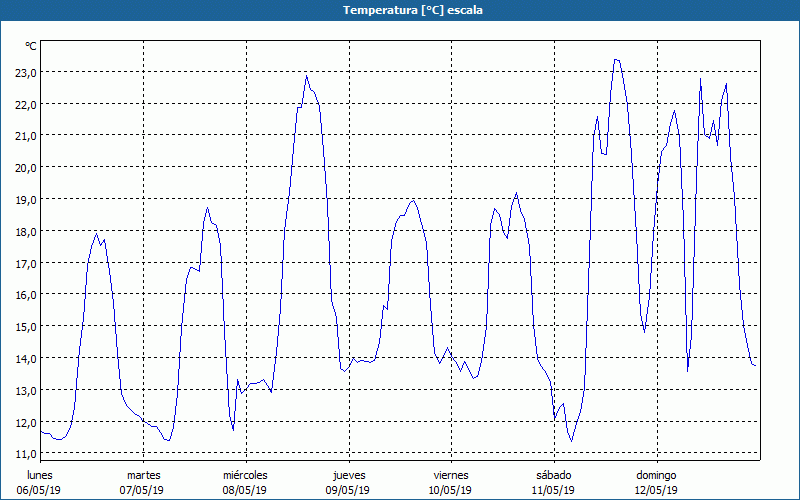Click the 12,0 axis value

click(26, 422)
